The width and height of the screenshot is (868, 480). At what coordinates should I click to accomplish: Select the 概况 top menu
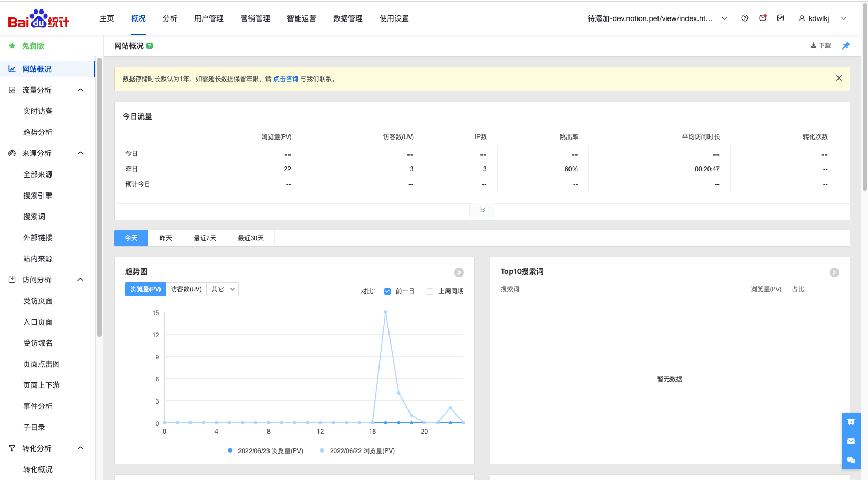[138, 18]
